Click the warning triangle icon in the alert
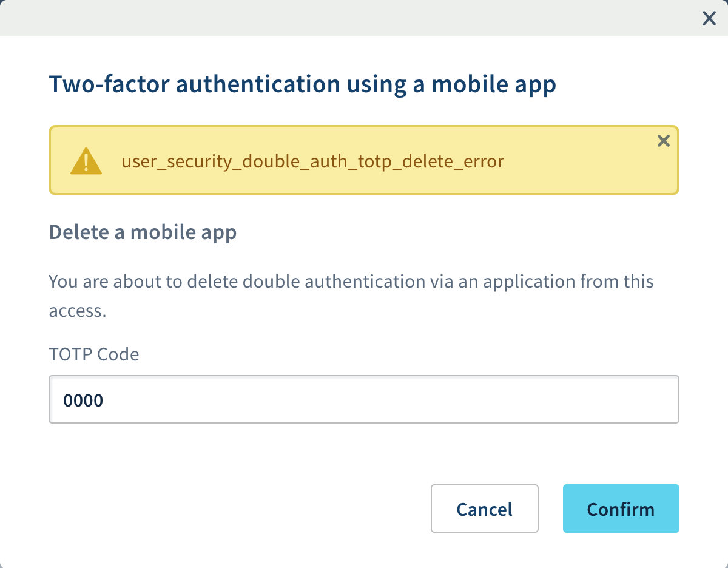Image resolution: width=728 pixels, height=568 pixels. click(86, 160)
